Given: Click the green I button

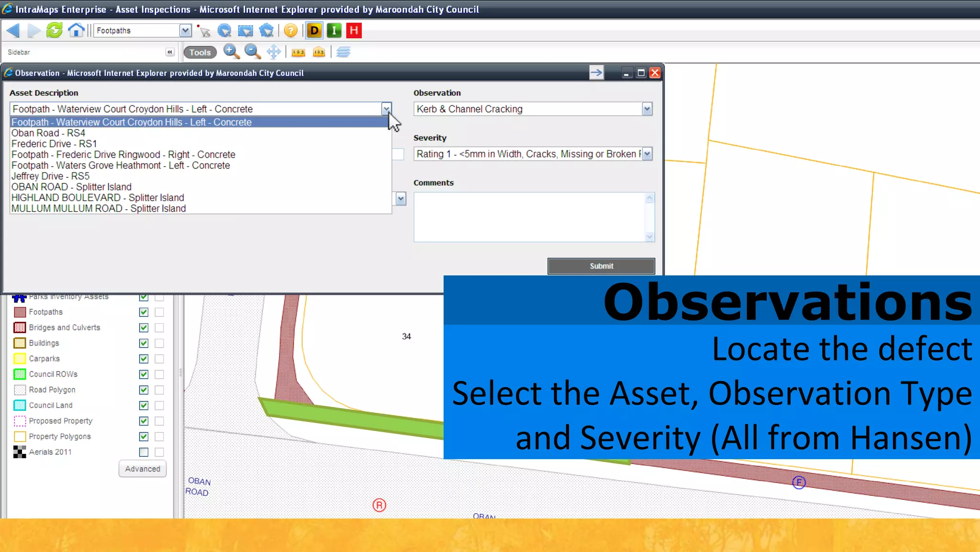Looking at the screenshot, I should (x=334, y=31).
